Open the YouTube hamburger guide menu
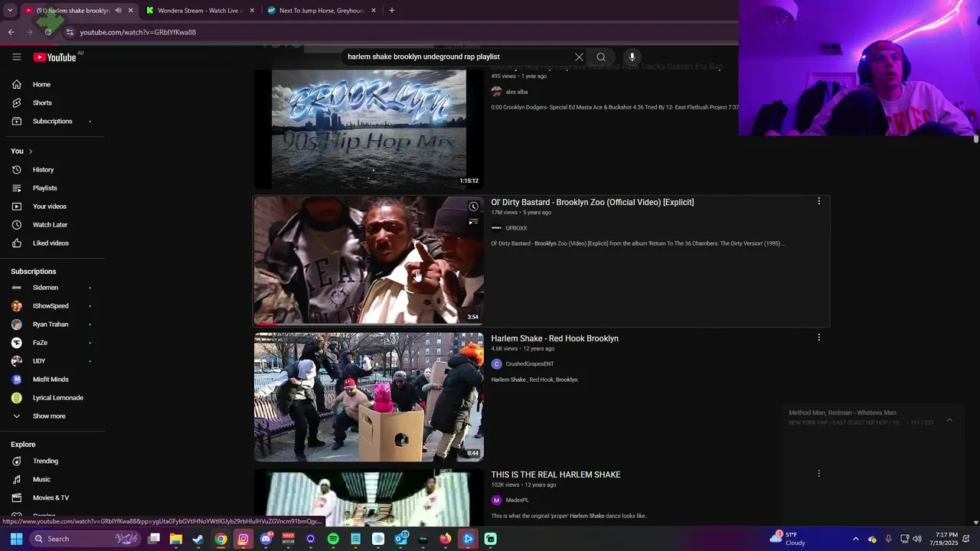The height and width of the screenshot is (551, 980). pos(16,57)
